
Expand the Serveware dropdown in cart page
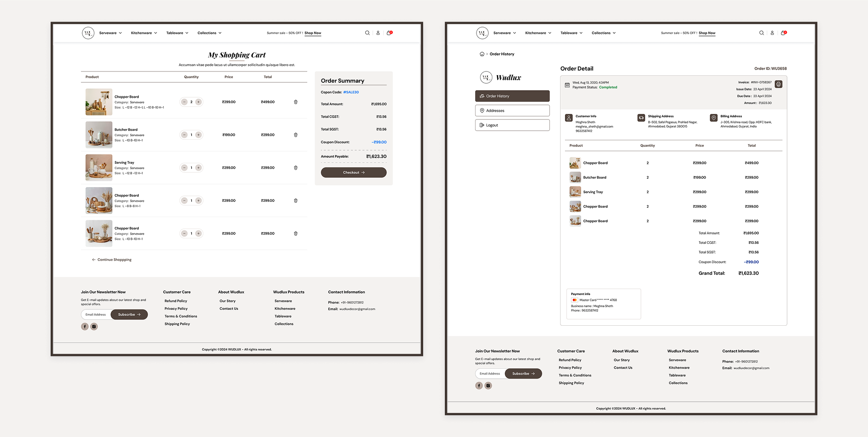pos(110,33)
